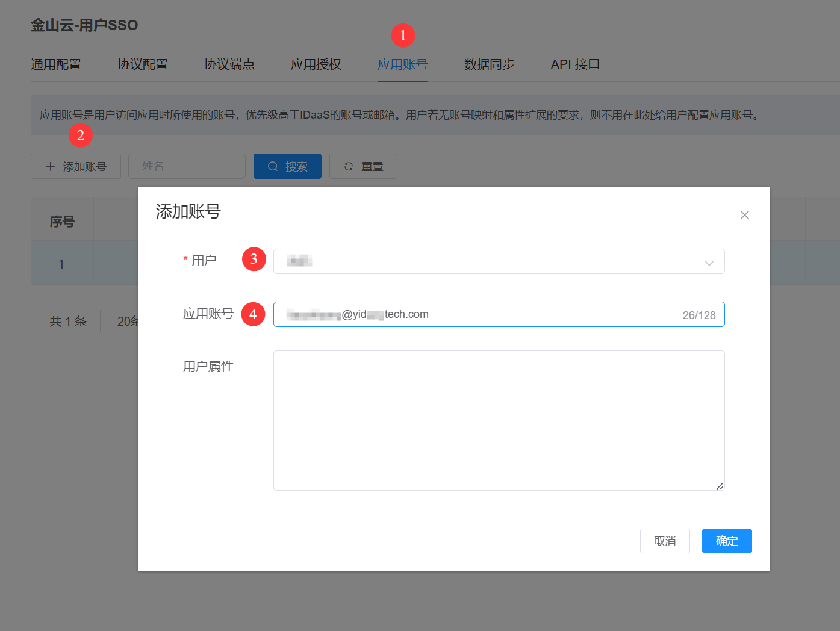This screenshot has width=840, height=631.
Task: Click the 姓名 search input box
Action: click(187, 166)
